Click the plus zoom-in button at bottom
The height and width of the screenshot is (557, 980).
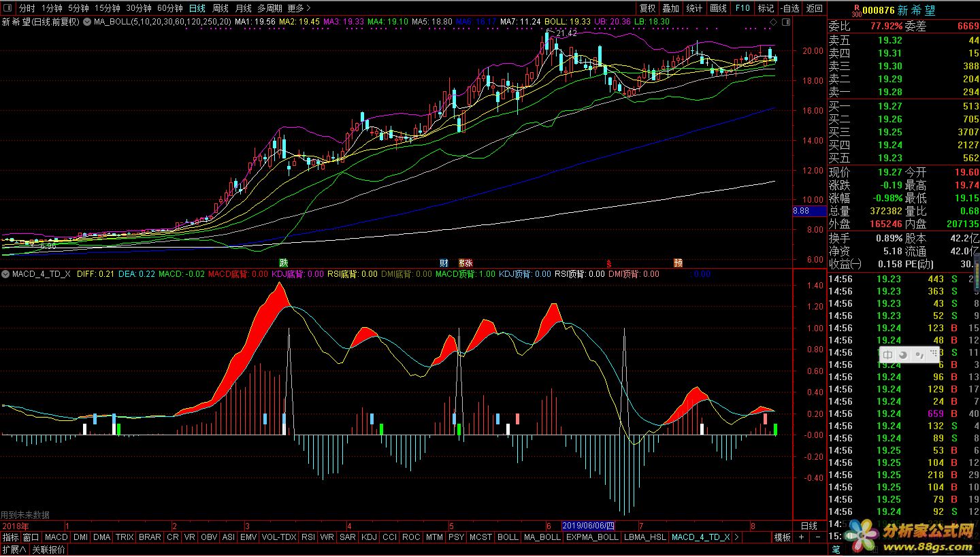point(800,537)
